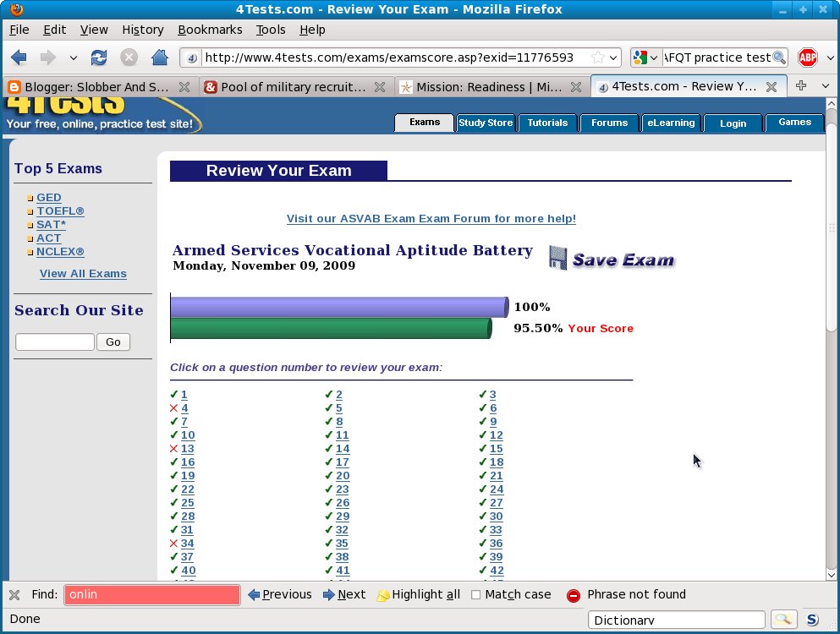Open the Bookmarks menu
Viewport: 840px width, 634px height.
(210, 30)
